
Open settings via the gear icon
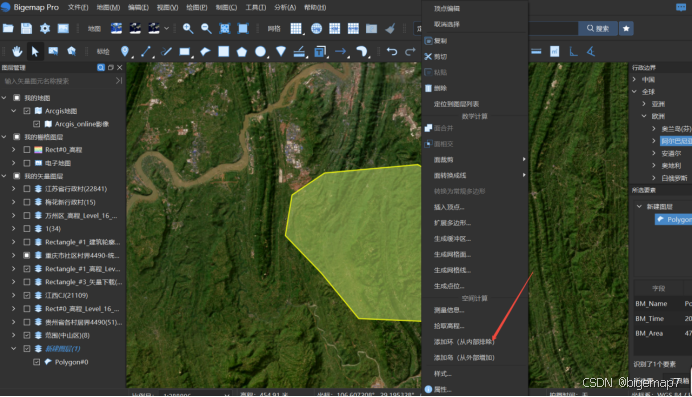[x=45, y=29]
